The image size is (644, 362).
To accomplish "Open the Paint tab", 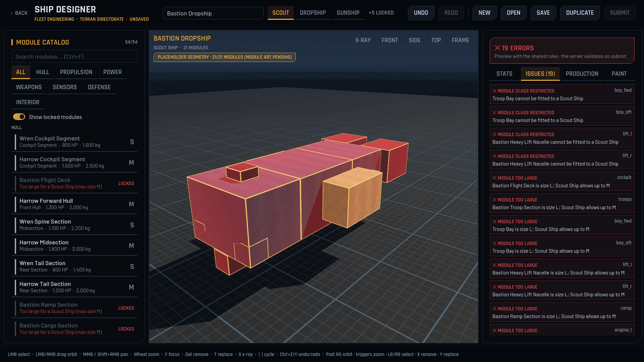I will pyautogui.click(x=619, y=74).
